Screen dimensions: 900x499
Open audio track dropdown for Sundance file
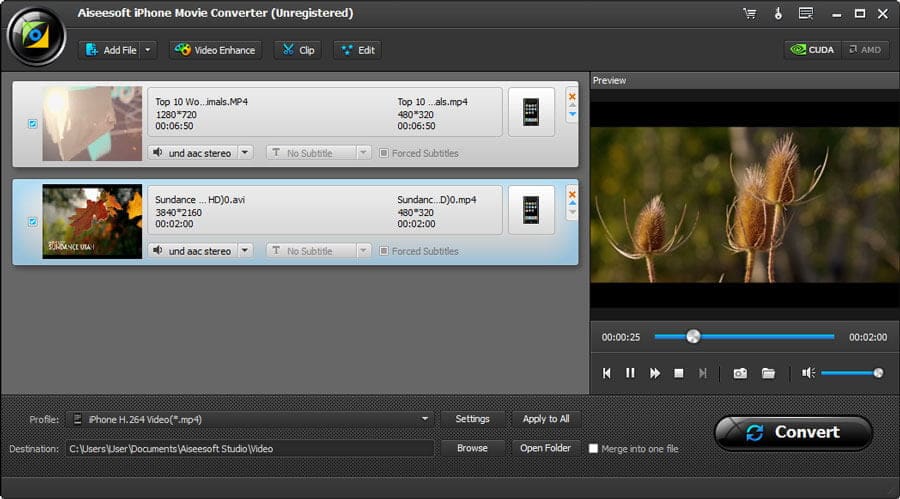coord(245,251)
